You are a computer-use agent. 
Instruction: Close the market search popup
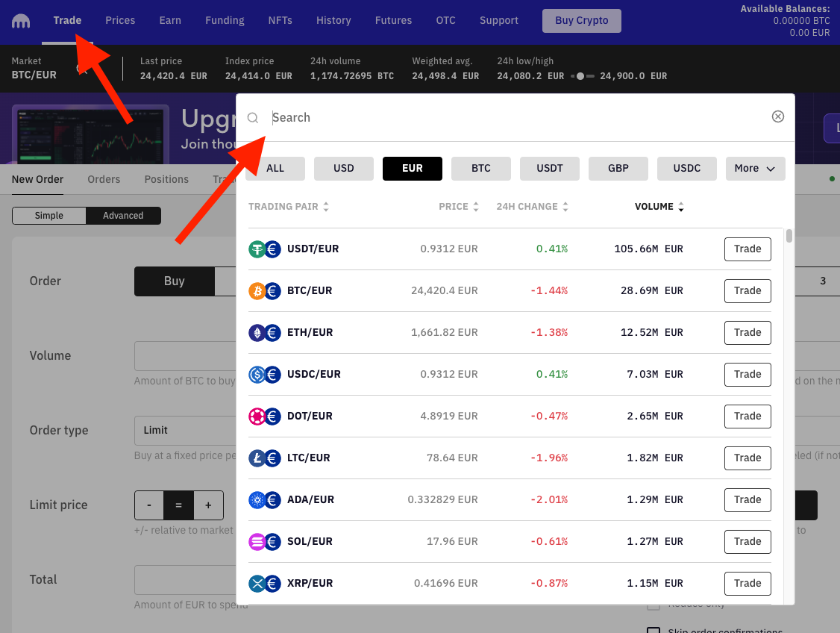778,116
